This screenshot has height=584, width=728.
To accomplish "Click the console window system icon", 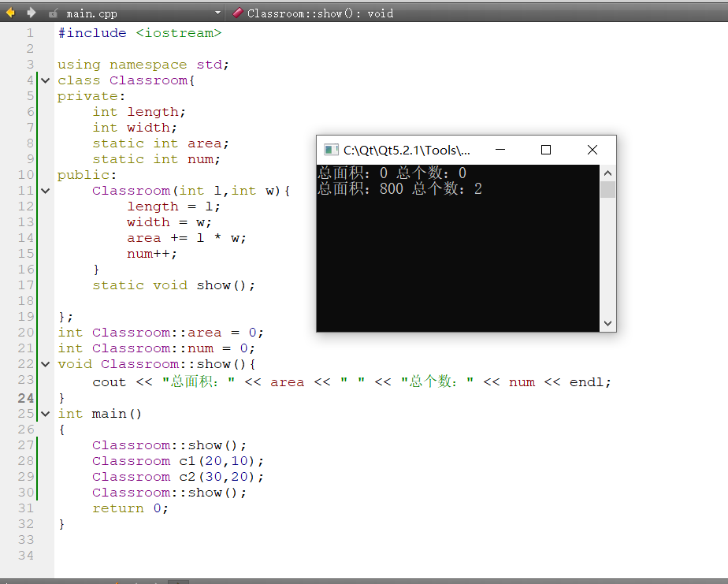I will point(331,150).
